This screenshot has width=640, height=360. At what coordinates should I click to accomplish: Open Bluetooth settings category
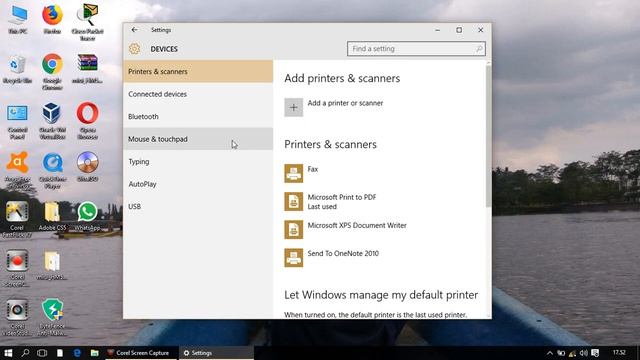tap(198, 116)
